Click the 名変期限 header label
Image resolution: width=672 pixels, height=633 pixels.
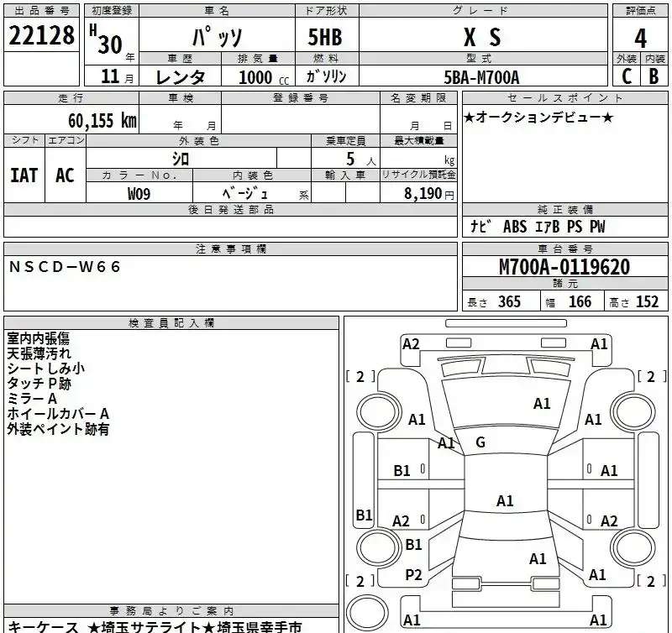click(418, 97)
